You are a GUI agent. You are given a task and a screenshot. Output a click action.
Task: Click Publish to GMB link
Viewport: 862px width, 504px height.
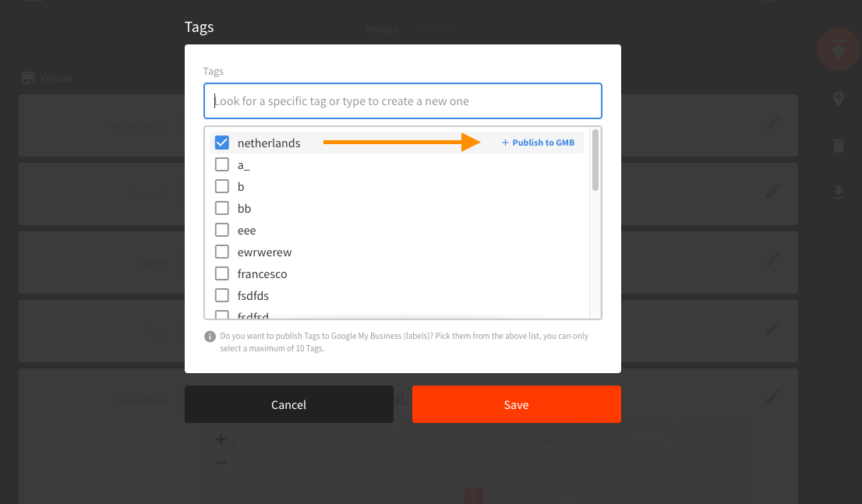tap(538, 143)
